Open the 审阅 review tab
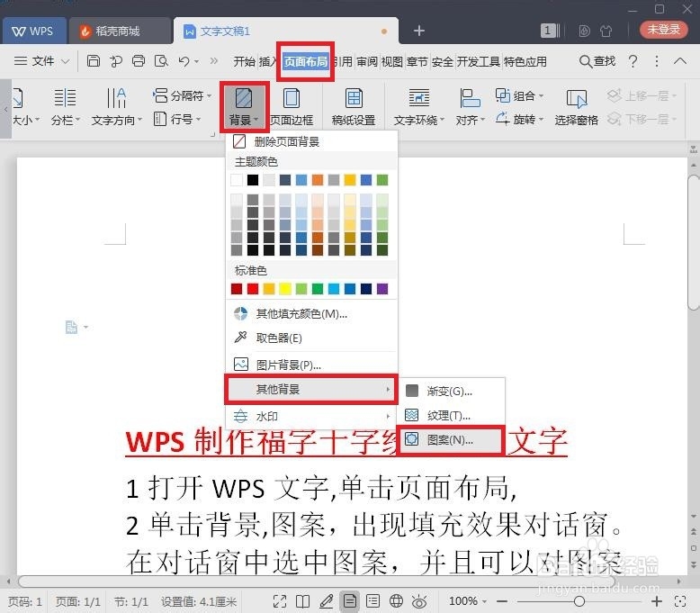This screenshot has width=700, height=613. point(367,61)
